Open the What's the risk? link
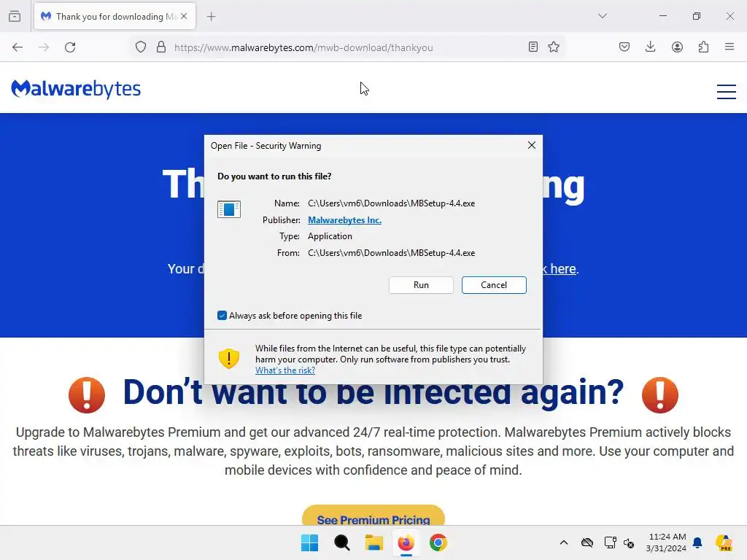This screenshot has width=747, height=560. coord(285,370)
